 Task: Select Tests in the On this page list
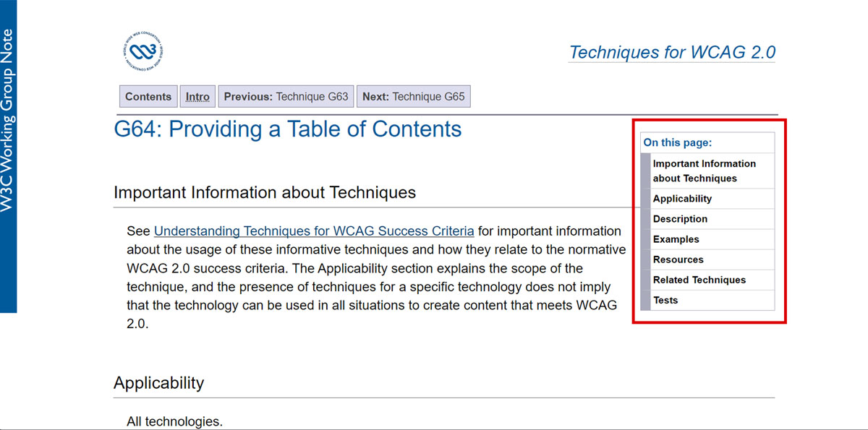pyautogui.click(x=665, y=300)
